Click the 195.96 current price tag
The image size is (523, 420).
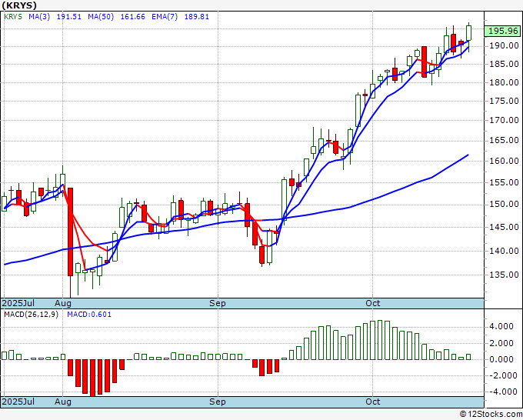[x=503, y=31]
